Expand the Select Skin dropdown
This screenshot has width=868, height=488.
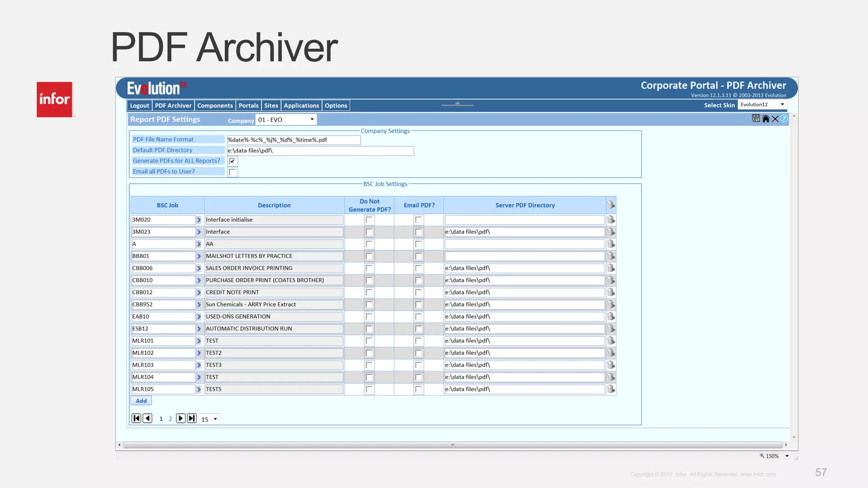tap(762, 105)
